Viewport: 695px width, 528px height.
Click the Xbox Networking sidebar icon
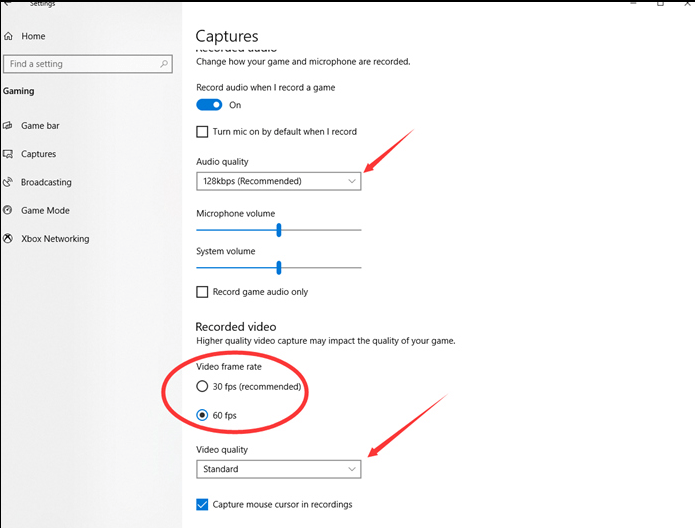coord(9,239)
